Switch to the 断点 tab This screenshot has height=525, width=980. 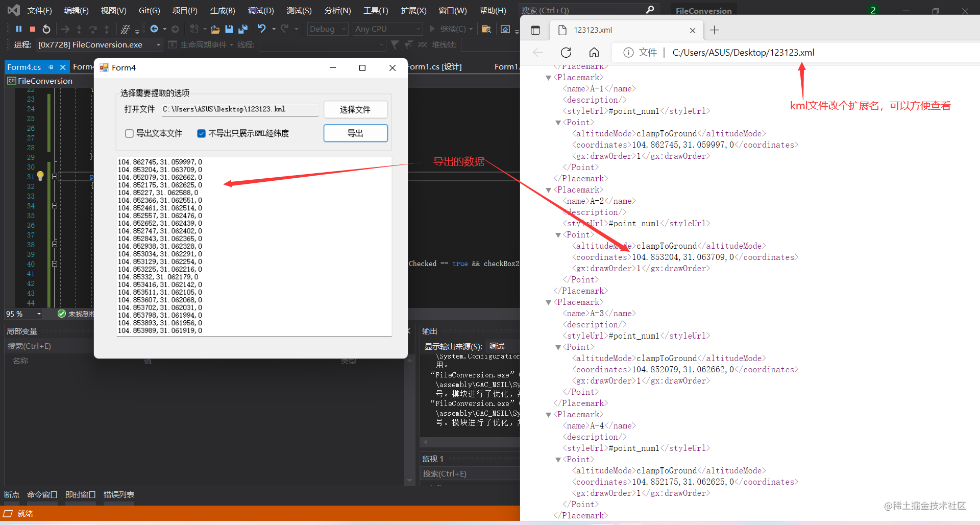point(12,494)
